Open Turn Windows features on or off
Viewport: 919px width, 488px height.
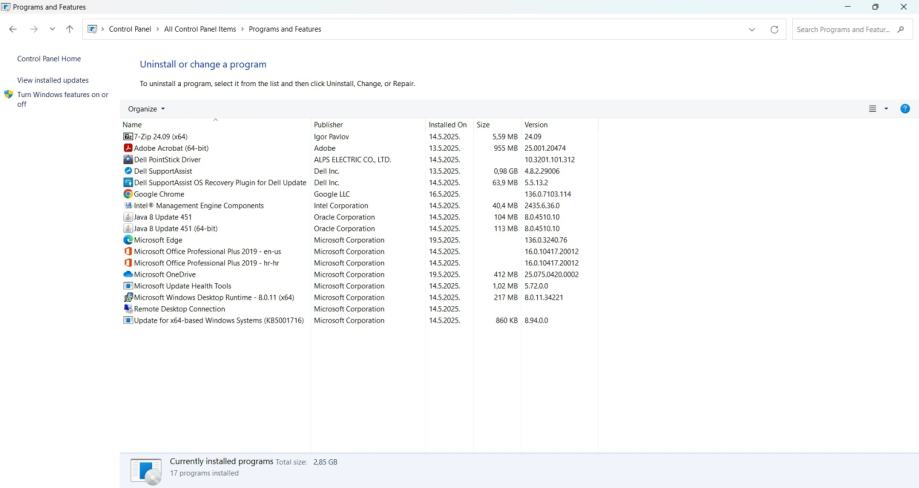[x=62, y=99]
